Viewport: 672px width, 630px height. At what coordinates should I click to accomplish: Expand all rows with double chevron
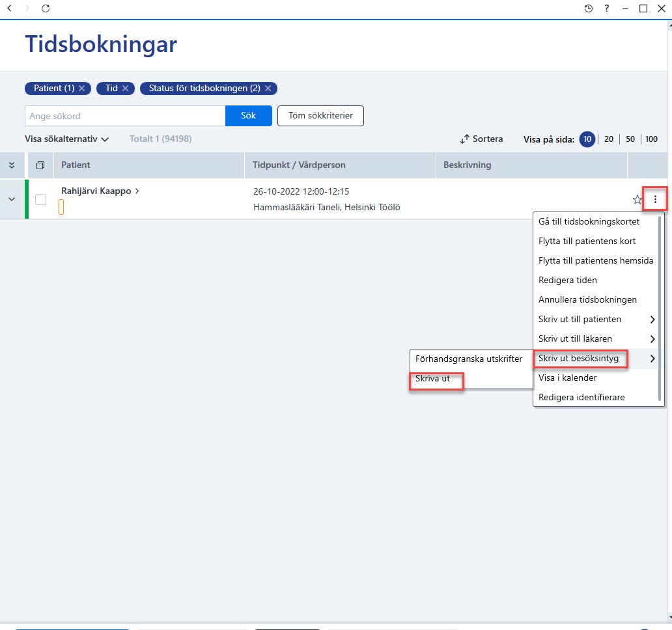point(12,165)
